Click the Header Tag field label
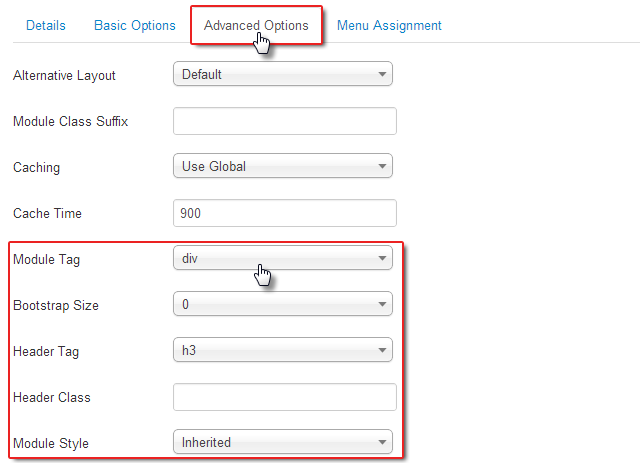The height and width of the screenshot is (463, 640). coord(47,352)
